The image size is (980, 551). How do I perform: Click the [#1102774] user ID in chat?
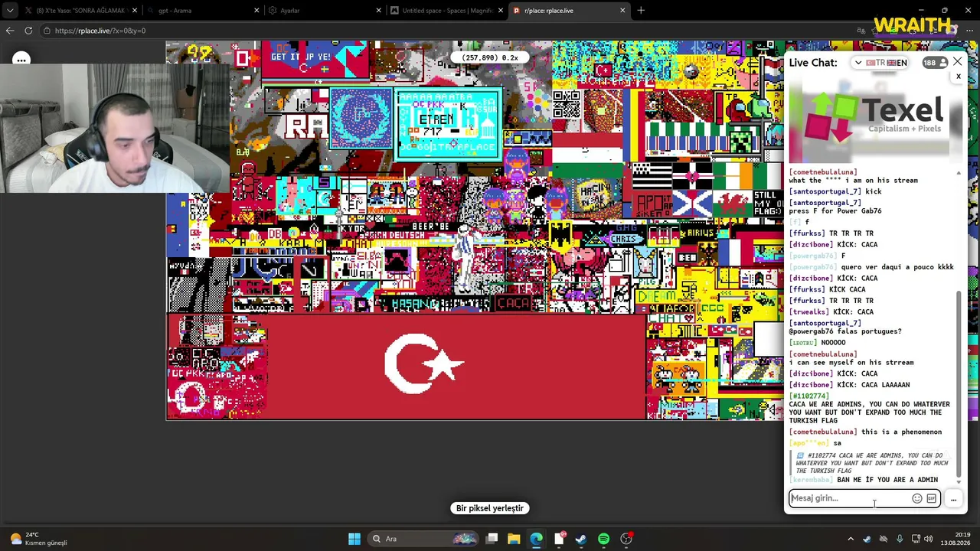click(x=808, y=396)
